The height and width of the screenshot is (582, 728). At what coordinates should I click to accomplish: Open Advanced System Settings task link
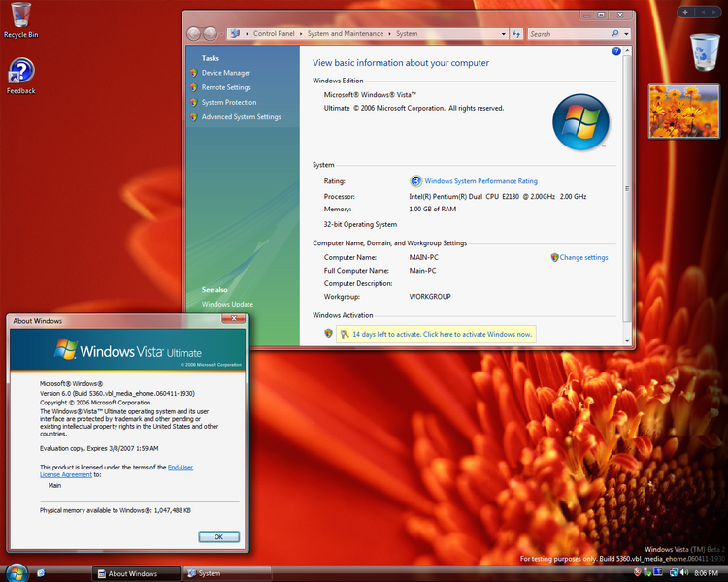[x=241, y=117]
